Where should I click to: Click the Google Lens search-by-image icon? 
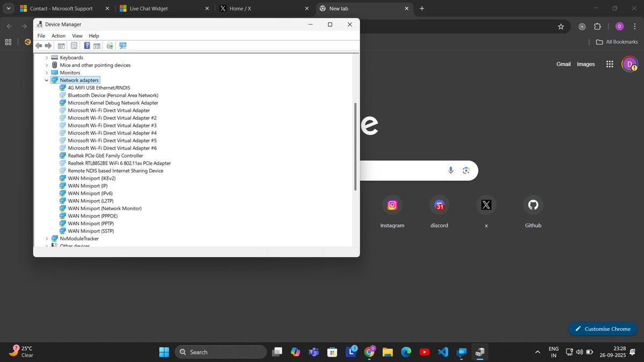[466, 170]
